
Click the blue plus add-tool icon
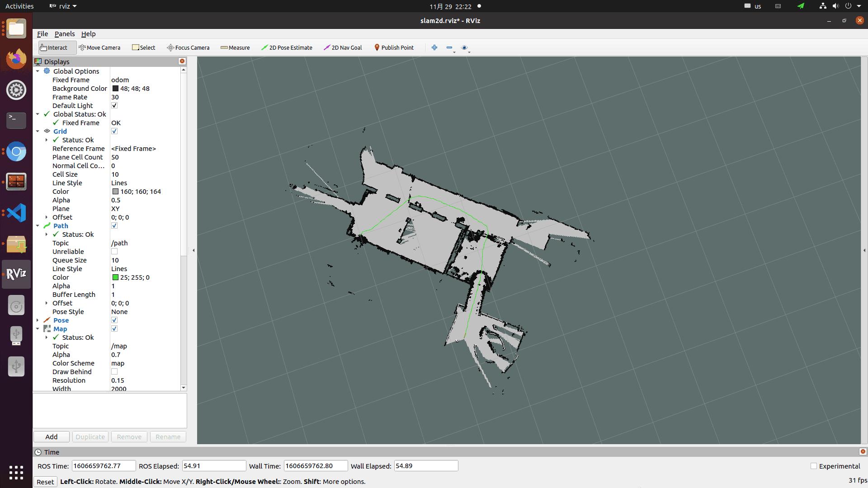click(434, 47)
